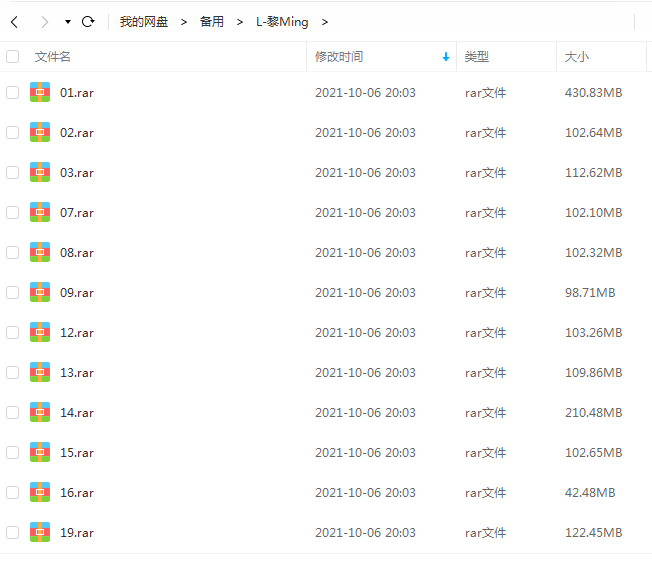Toggle sort order arrow on 修改时间 column
Viewport: 652px width, 572px height.
[x=446, y=57]
